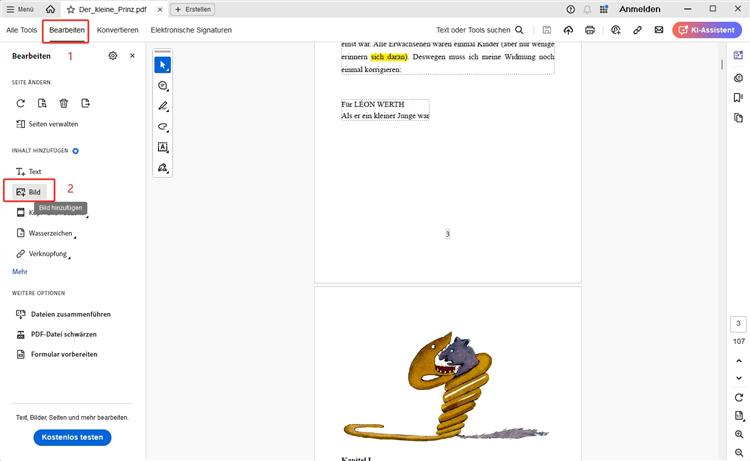Send the file via the envelope icon
The height and width of the screenshot is (461, 750).
tap(659, 30)
